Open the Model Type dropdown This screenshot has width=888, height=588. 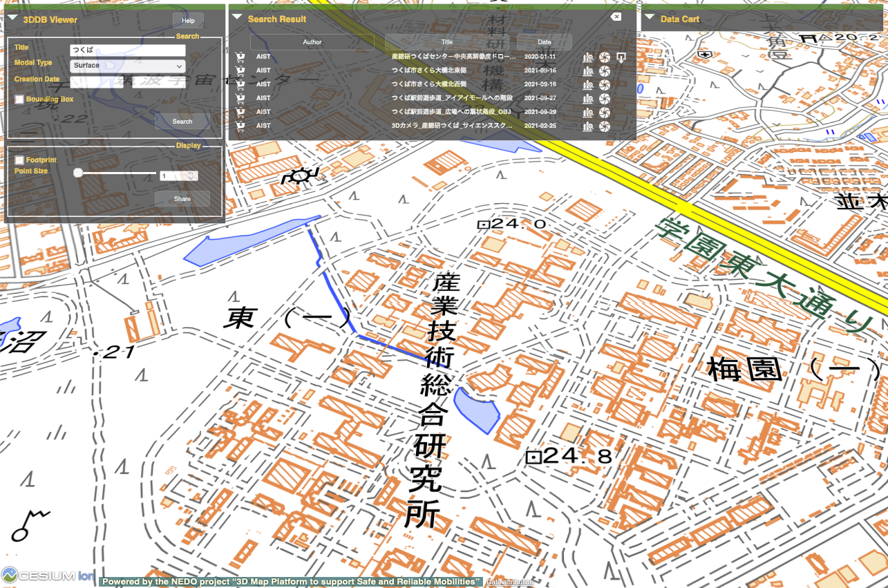[128, 66]
